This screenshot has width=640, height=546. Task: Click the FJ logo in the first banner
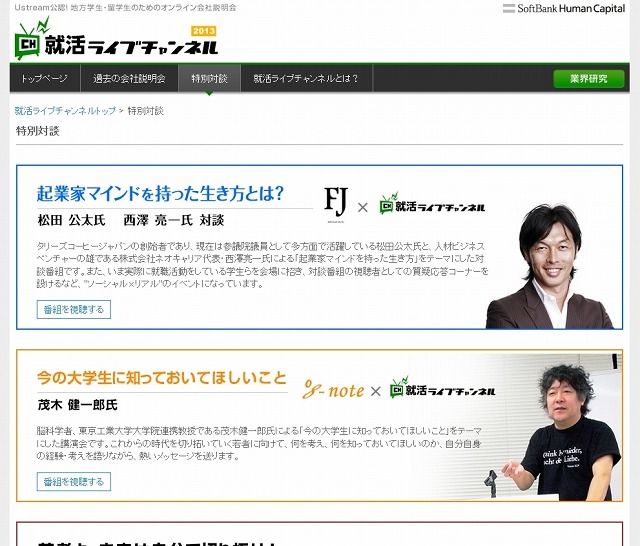point(336,203)
